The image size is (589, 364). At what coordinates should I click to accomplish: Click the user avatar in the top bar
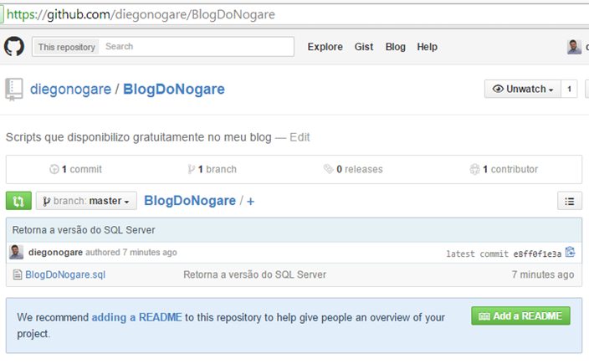574,47
